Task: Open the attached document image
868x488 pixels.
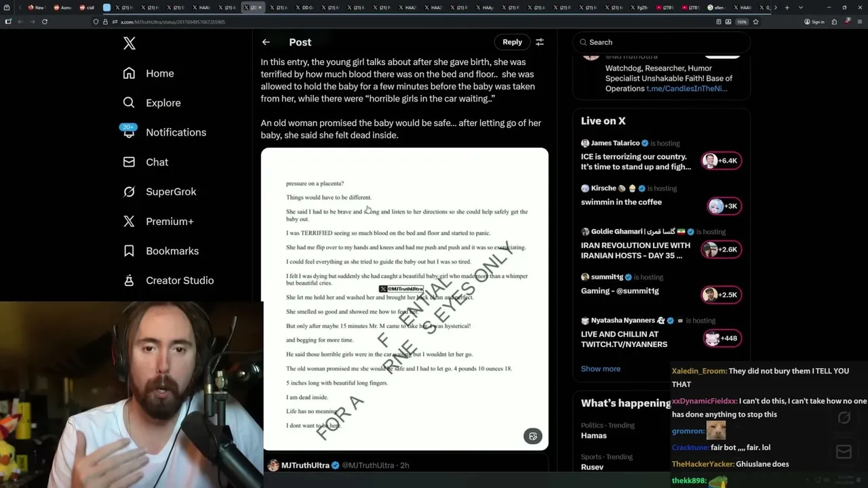Action: tap(405, 299)
